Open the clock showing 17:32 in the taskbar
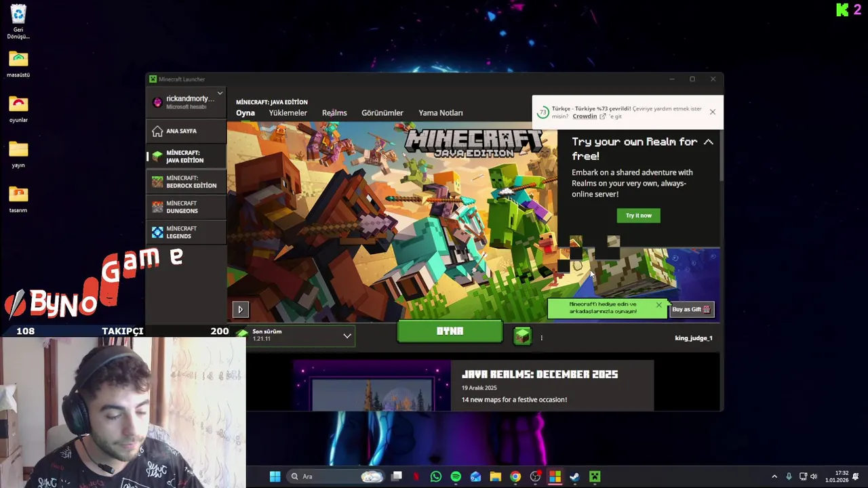 coord(837,476)
